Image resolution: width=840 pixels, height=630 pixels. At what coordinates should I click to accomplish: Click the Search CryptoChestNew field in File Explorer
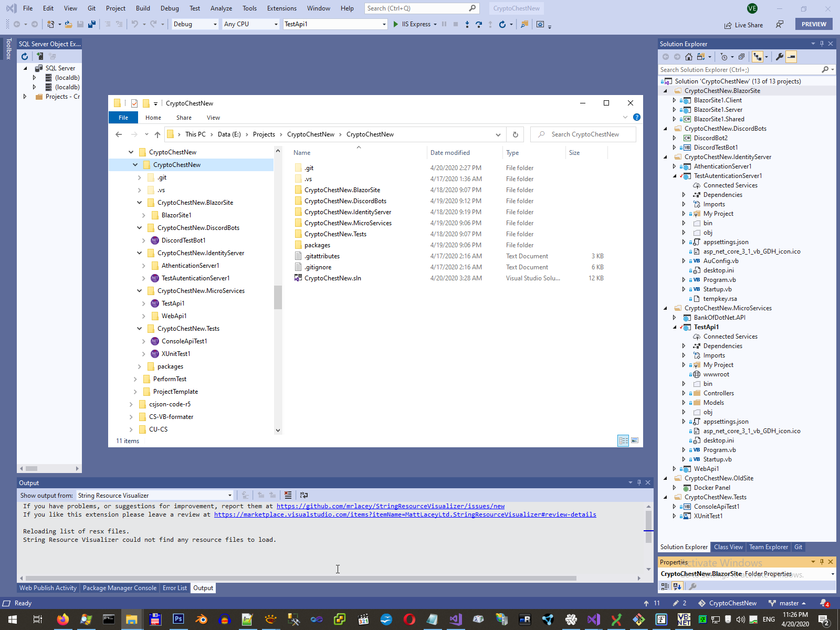click(x=583, y=134)
